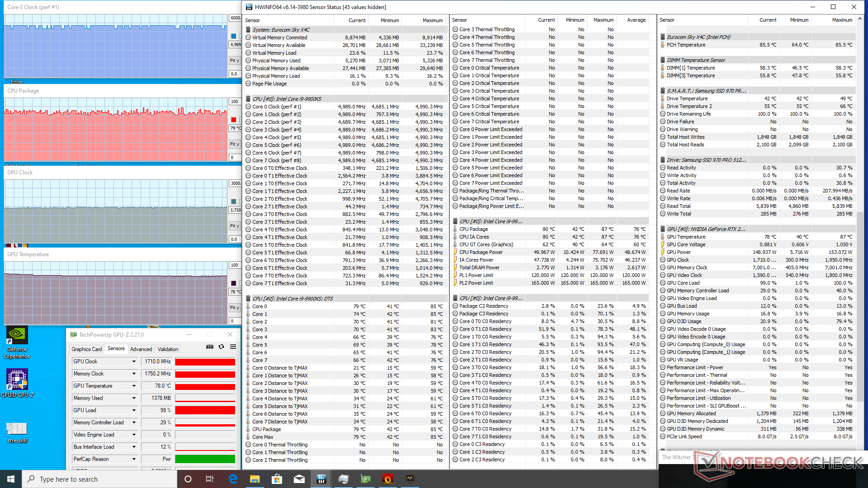The width and height of the screenshot is (868, 488).
Task: Collapse S.M.A.R.T.: Samsung SSD 970 section
Action: pos(662,91)
